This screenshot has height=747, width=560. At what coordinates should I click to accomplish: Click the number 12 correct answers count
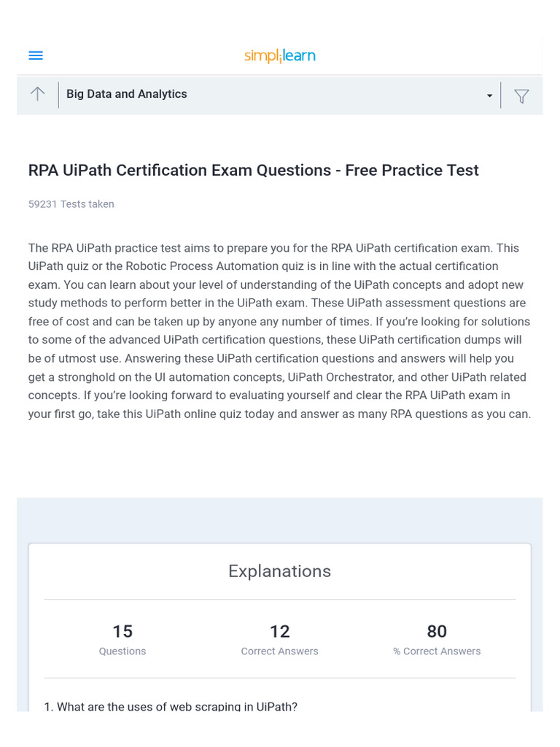point(279,631)
